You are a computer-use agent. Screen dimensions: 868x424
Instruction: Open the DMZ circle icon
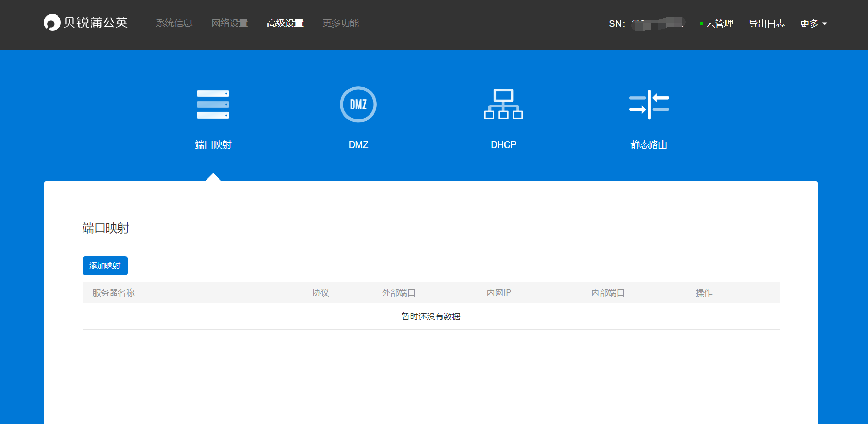point(358,104)
